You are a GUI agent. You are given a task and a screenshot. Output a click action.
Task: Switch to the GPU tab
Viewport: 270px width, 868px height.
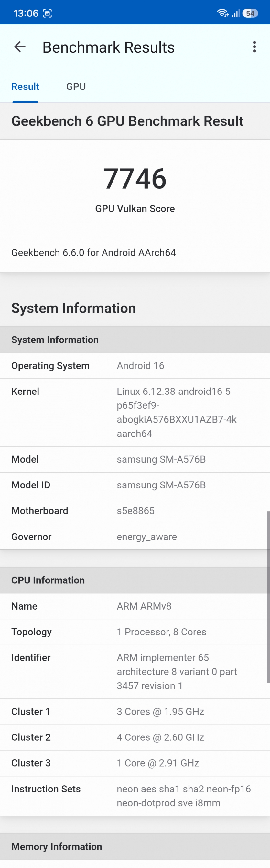(76, 87)
